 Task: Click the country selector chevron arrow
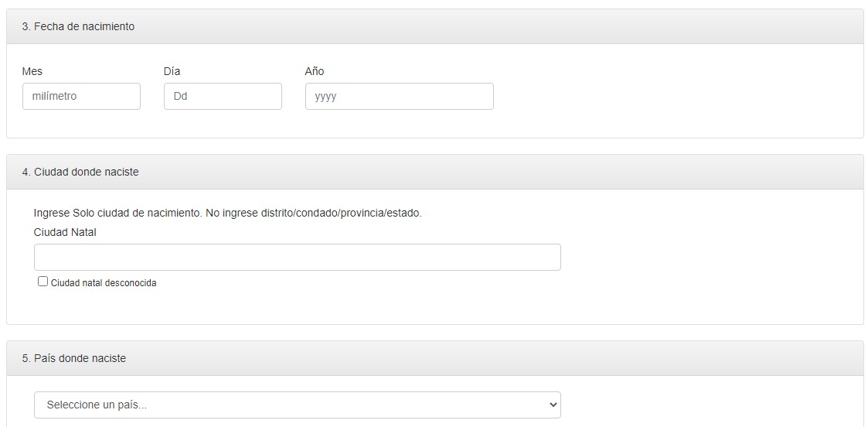(x=552, y=405)
